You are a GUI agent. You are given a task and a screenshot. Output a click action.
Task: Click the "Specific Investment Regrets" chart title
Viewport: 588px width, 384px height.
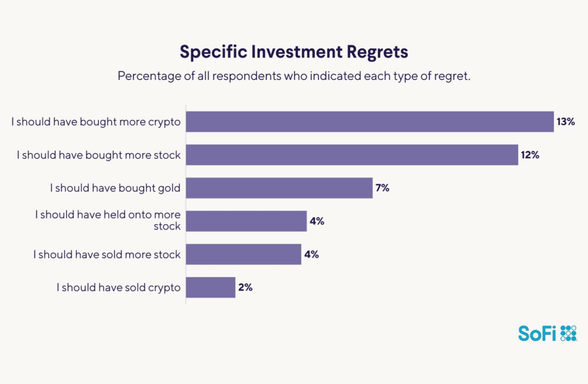294,52
